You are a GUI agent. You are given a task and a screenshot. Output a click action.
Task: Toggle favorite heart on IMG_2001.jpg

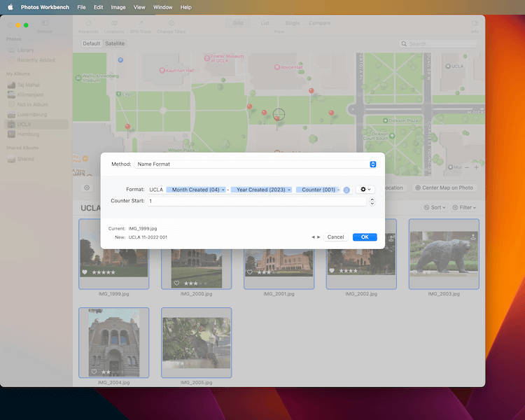click(x=249, y=272)
